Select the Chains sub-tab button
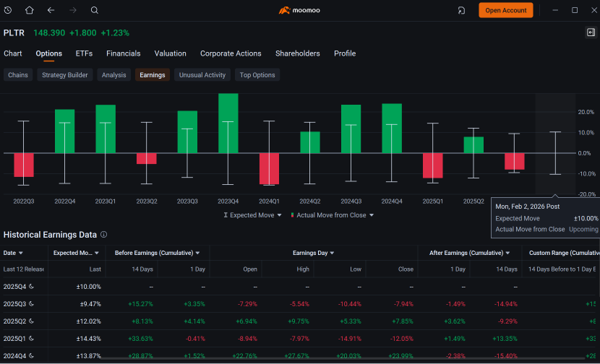 tap(18, 75)
